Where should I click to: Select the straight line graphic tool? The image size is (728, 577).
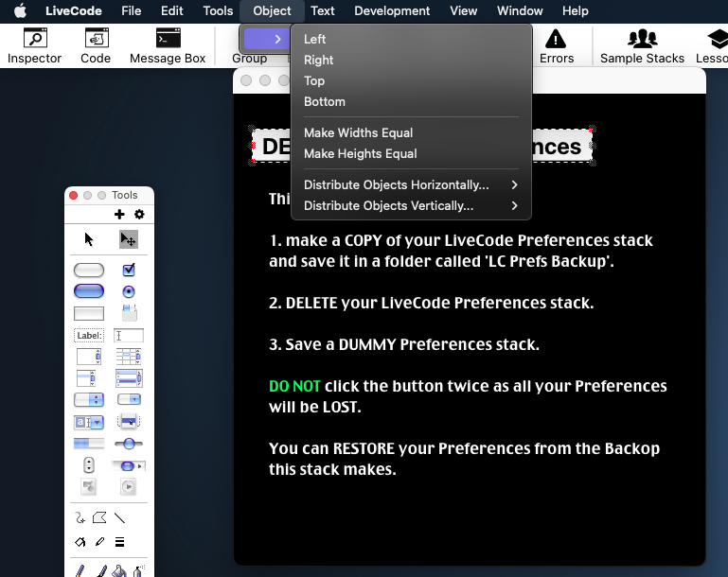120,517
